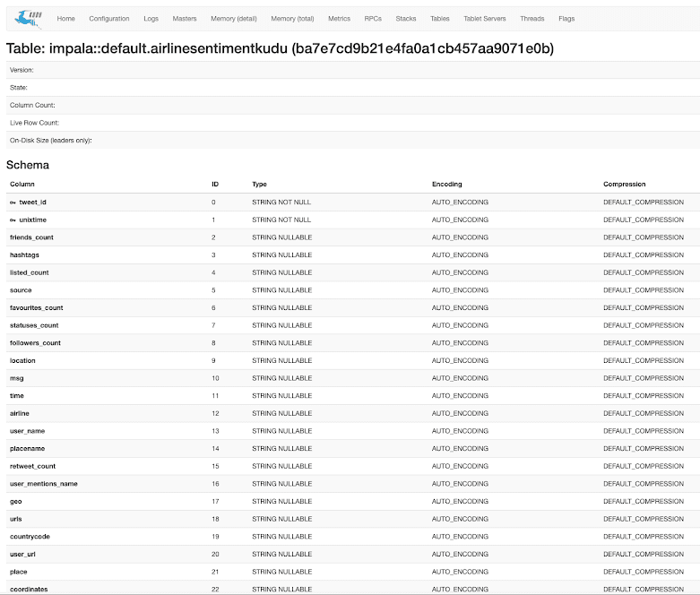Click the Column Count: label
The height and width of the screenshot is (595, 700).
32,106
